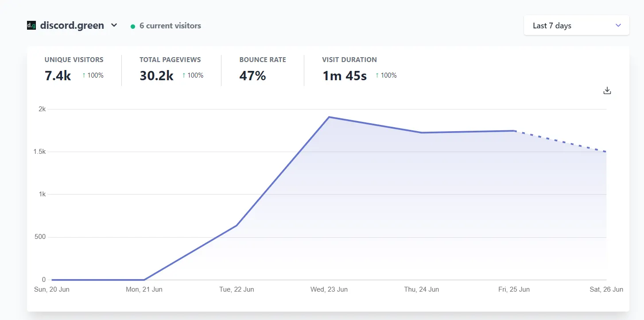This screenshot has width=644, height=320.
Task: Click the pageviews 100% change indicator
Action: [x=193, y=75]
